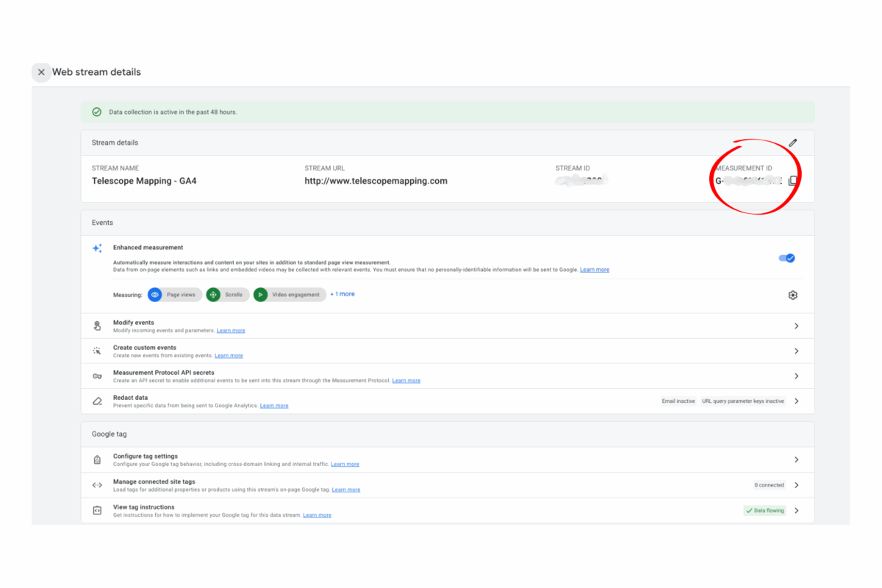882x588 pixels.
Task: Open Enhanced measurement settings gear
Action: coord(792,295)
